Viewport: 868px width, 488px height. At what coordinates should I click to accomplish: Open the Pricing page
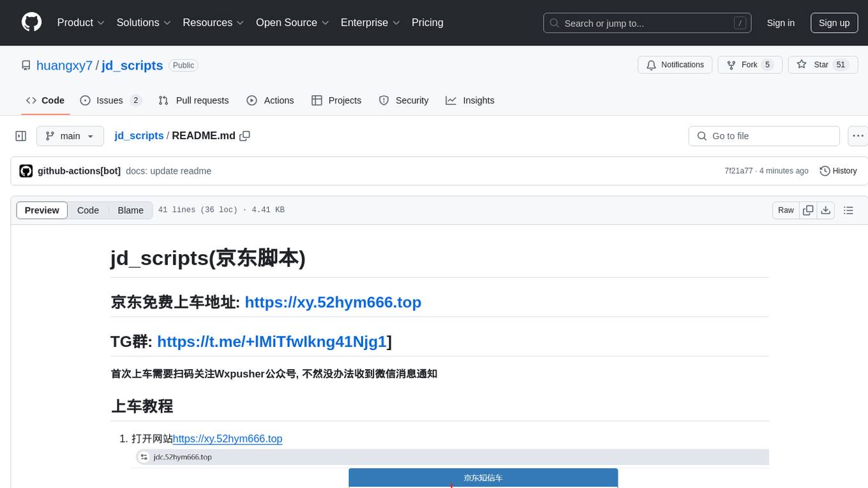point(428,22)
